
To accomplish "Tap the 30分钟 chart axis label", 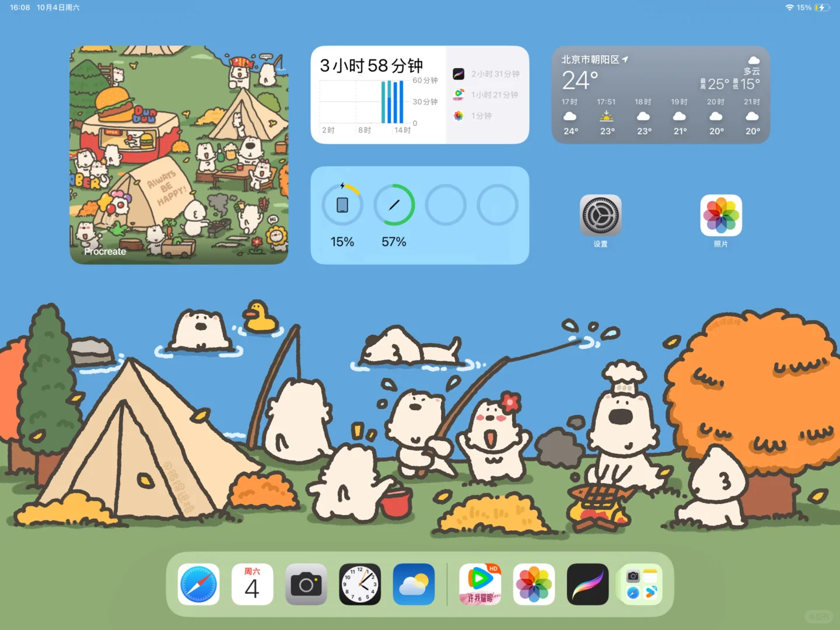I will 425,101.
